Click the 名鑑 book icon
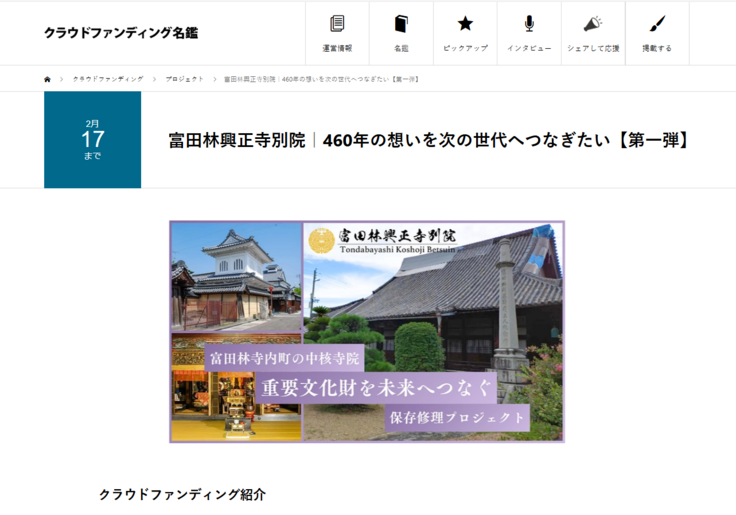Screen dimensions: 736x515 click(401, 24)
